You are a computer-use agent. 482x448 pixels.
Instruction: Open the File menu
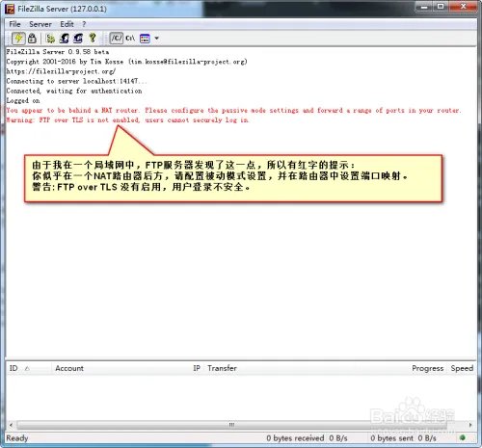pos(14,24)
